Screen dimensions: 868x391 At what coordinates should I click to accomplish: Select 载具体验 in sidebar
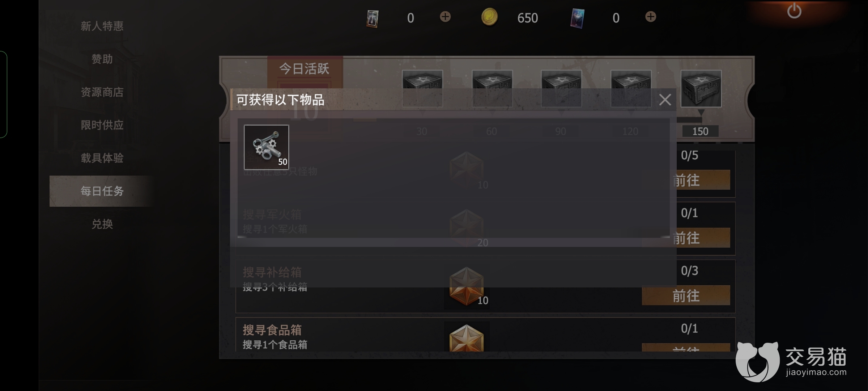tap(102, 158)
